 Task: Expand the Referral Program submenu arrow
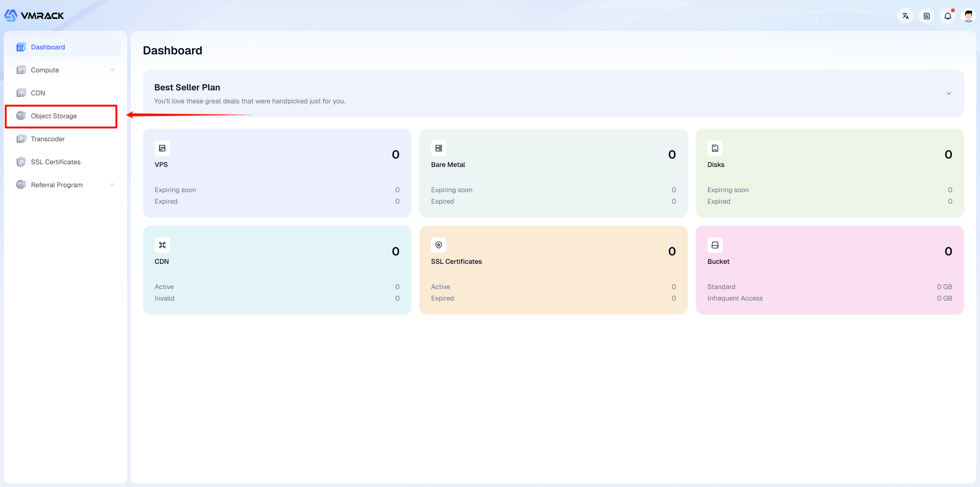click(x=112, y=185)
